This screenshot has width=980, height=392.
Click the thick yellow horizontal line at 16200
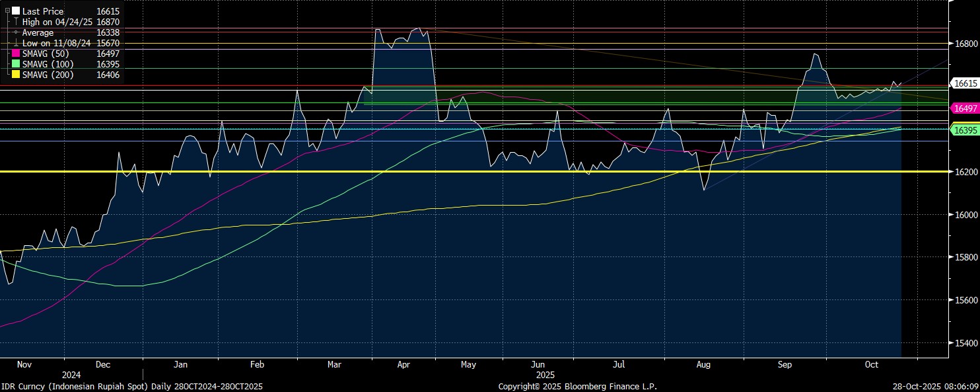tap(462, 171)
